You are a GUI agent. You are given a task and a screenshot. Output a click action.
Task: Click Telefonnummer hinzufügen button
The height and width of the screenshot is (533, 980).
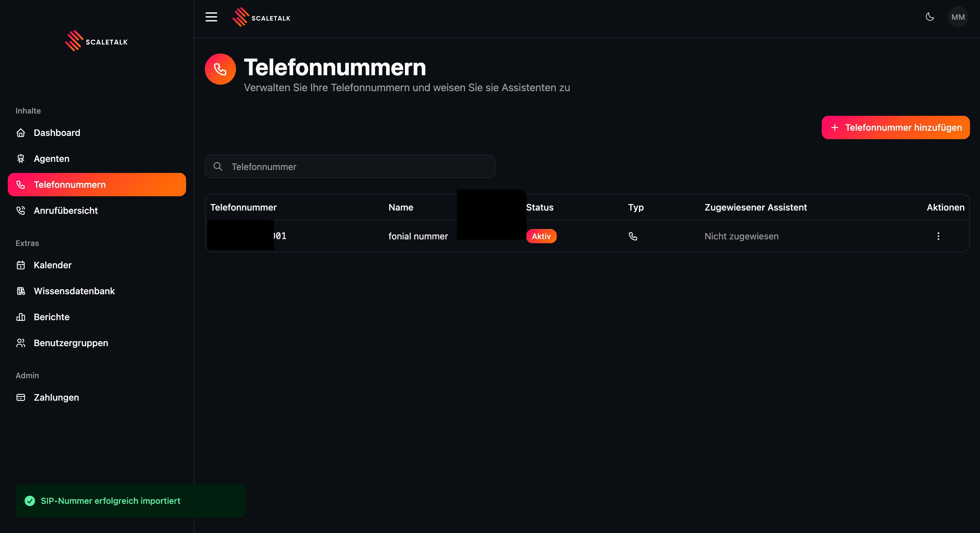tap(895, 127)
